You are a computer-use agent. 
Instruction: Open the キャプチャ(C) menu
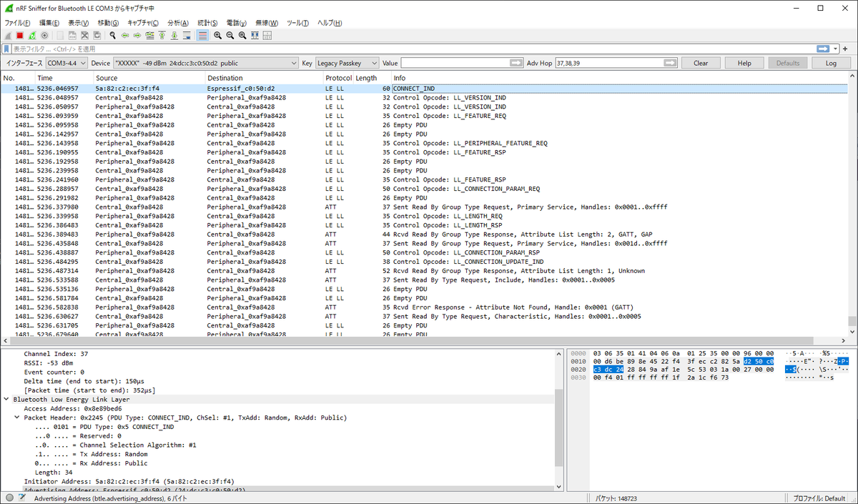(x=142, y=23)
